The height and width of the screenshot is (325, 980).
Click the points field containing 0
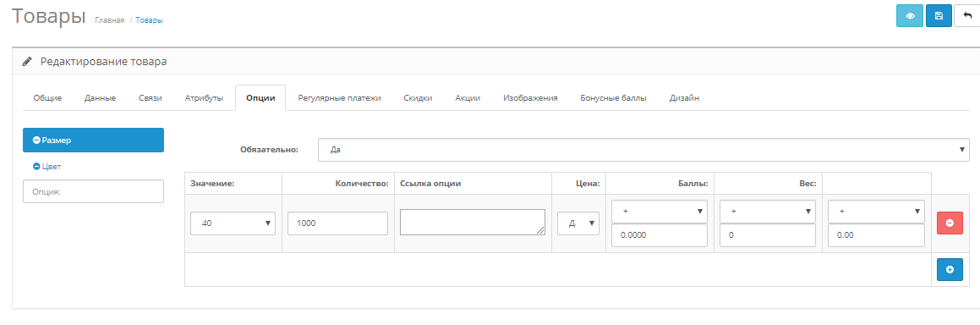click(x=768, y=235)
